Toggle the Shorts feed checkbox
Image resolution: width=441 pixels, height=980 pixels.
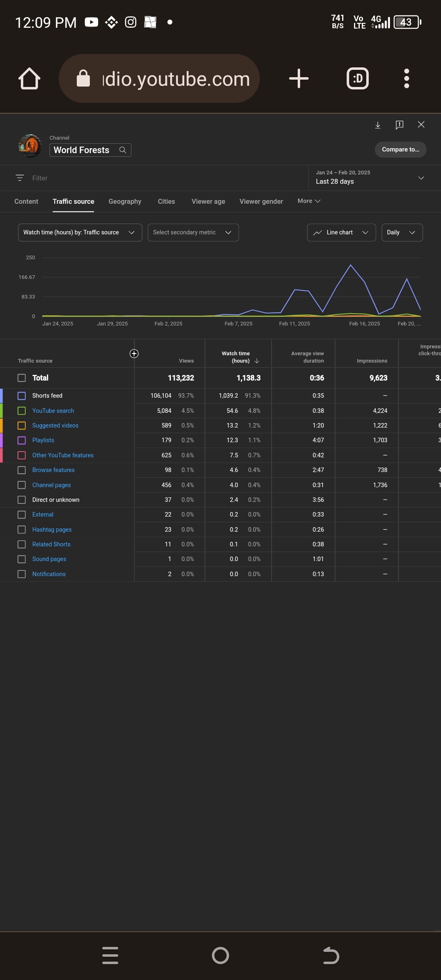[x=22, y=396]
